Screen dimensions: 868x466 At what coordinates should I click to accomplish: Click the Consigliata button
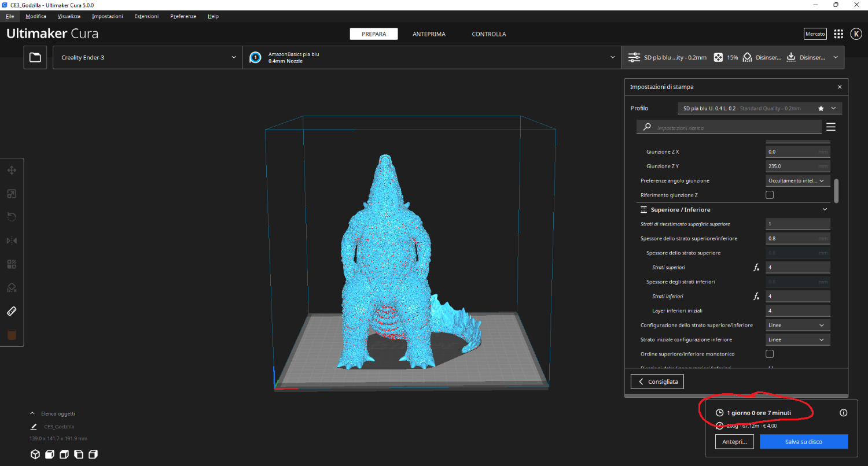pyautogui.click(x=657, y=382)
